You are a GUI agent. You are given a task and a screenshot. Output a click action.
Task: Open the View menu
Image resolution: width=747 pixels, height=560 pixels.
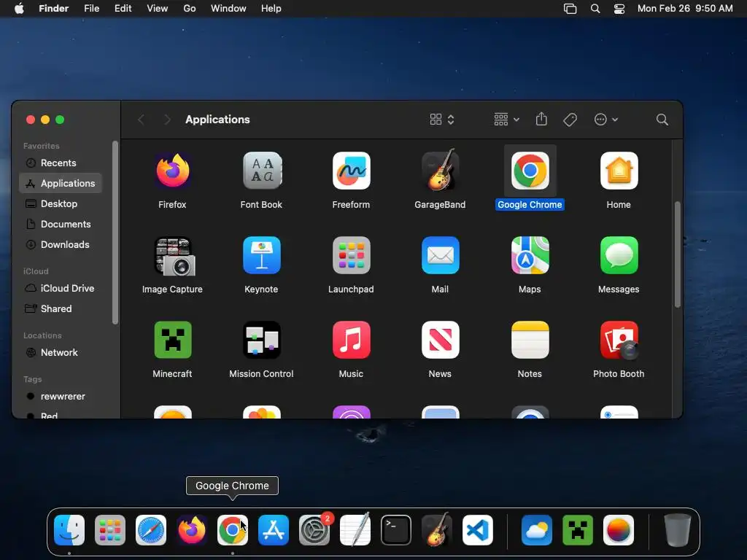[x=158, y=9]
